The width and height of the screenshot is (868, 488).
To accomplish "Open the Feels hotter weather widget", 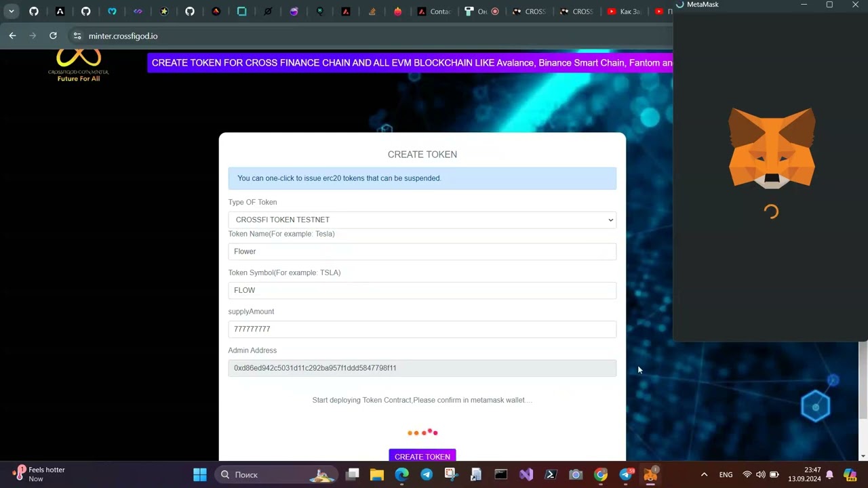I will [39, 474].
